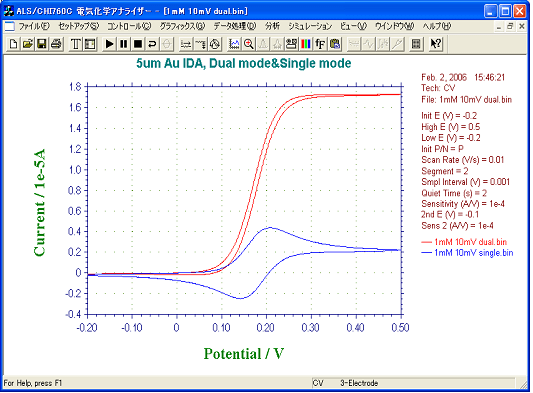This screenshot has width=533, height=393.
Task: Expand the シミュレーション (Simulation) menu
Action: pos(310,26)
